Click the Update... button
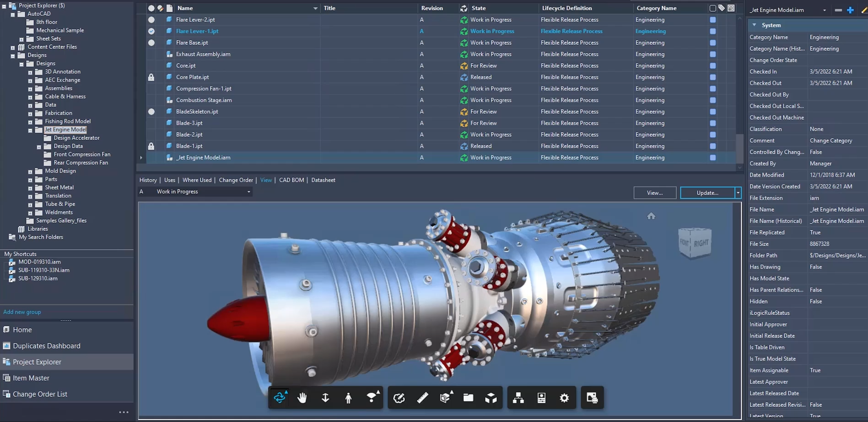Viewport: 868px width, 422px height. point(707,193)
